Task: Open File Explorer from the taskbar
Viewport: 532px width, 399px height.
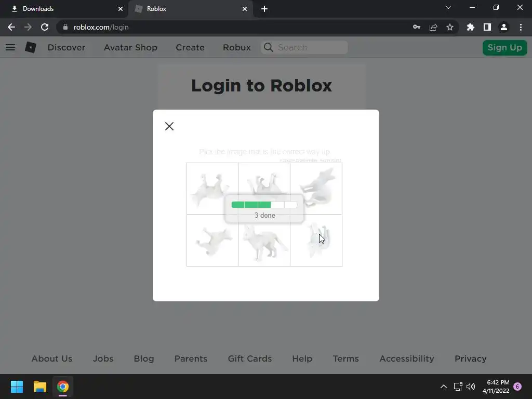Action: [39, 387]
